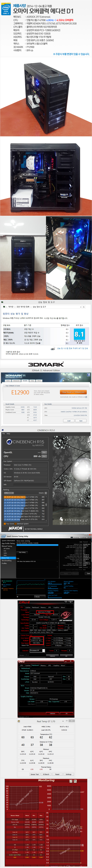Screen dimensions: 92x868
Task: Open the CPU ranking dropdown in Cinebench
Action: (9, 493)
